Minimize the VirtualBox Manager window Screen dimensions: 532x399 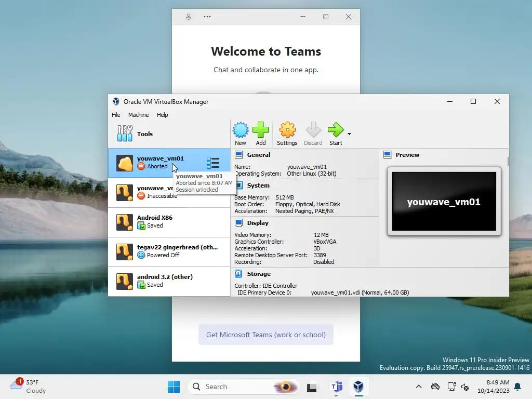(450, 101)
